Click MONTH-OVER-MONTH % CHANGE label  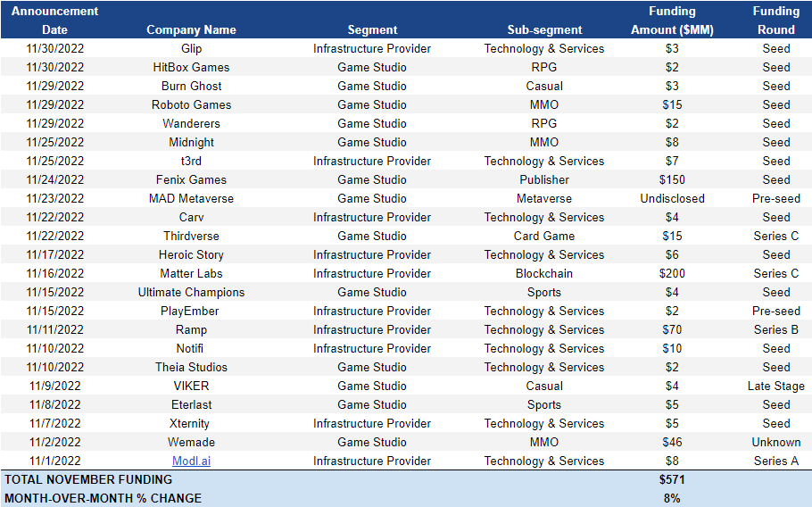[103, 498]
